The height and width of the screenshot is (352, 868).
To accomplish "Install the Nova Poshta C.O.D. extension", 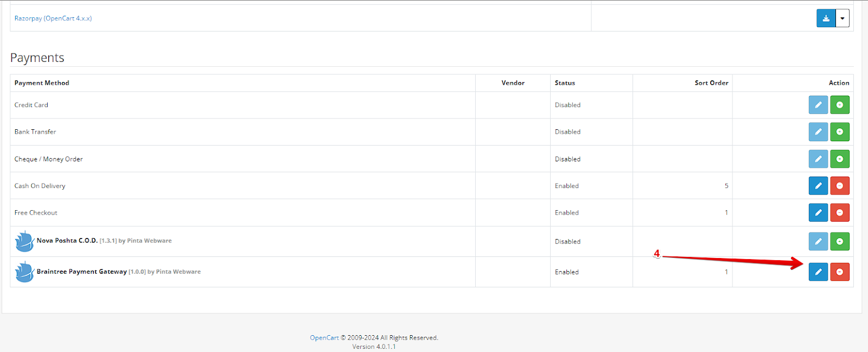I will click(840, 241).
